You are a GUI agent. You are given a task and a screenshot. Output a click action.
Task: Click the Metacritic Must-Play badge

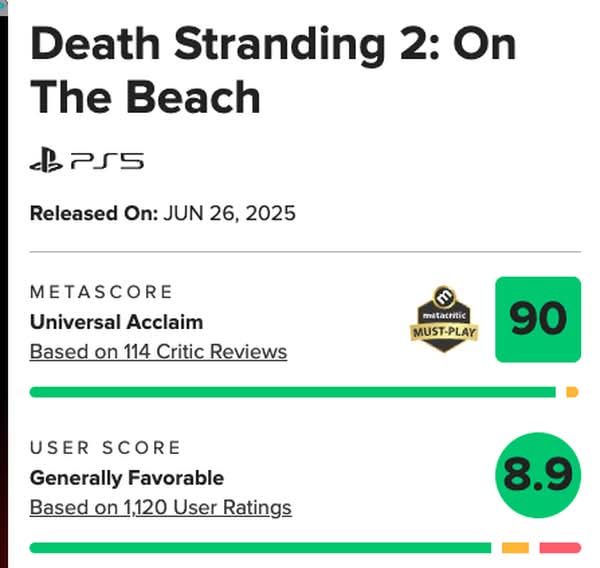point(444,319)
